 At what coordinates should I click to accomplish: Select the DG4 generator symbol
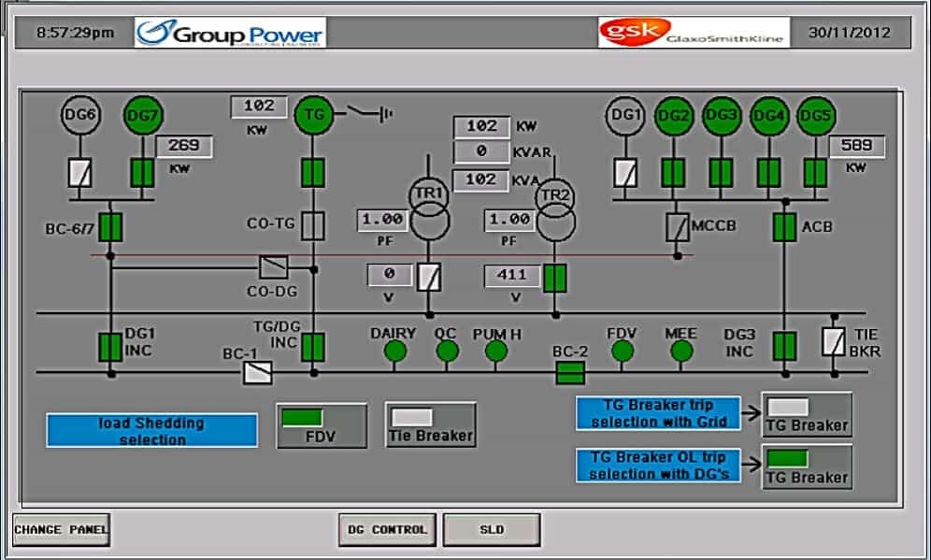coord(769,115)
